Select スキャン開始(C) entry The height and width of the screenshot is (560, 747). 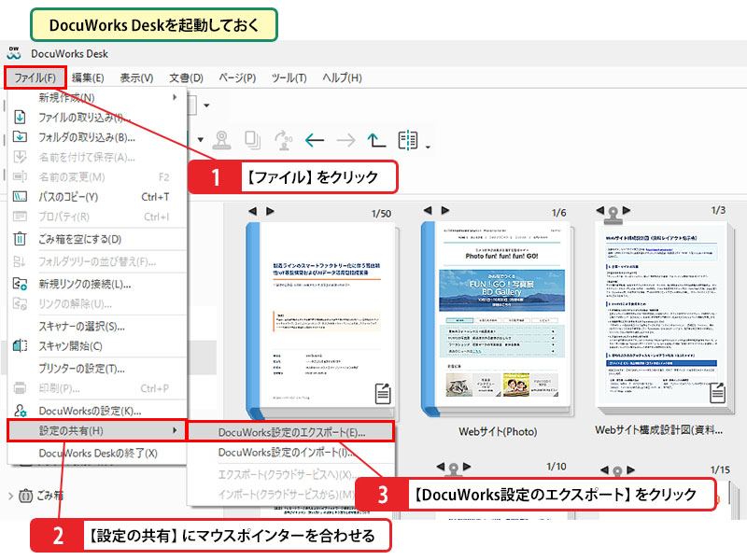(x=97, y=346)
